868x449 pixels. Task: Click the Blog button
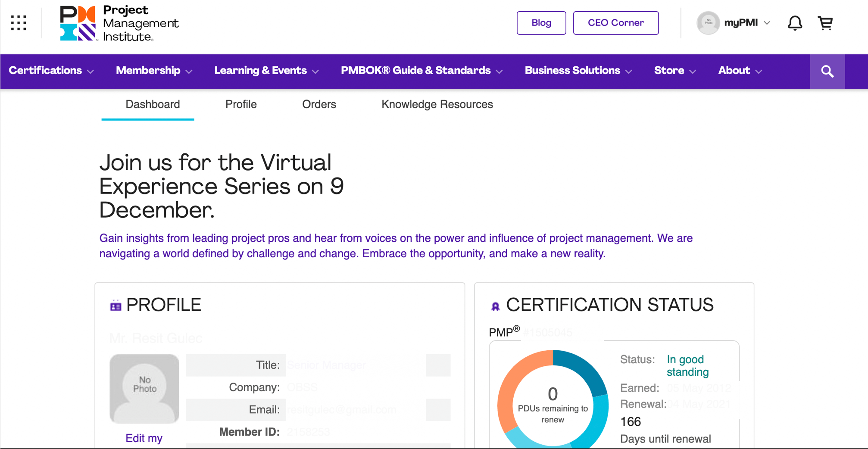point(541,23)
